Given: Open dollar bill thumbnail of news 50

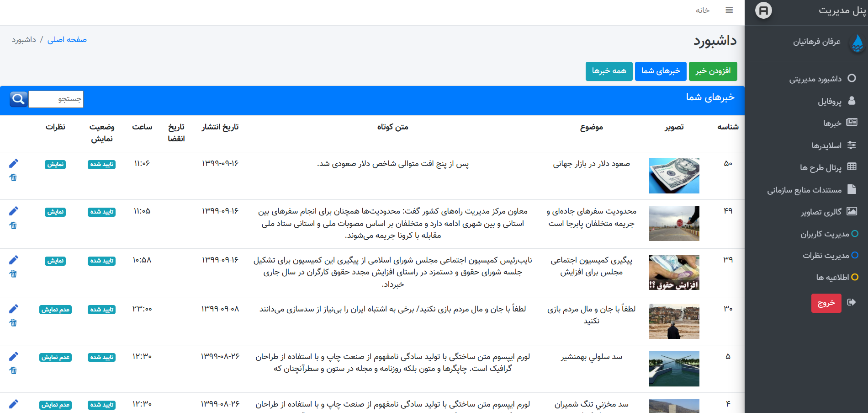Looking at the screenshot, I should coord(674,176).
